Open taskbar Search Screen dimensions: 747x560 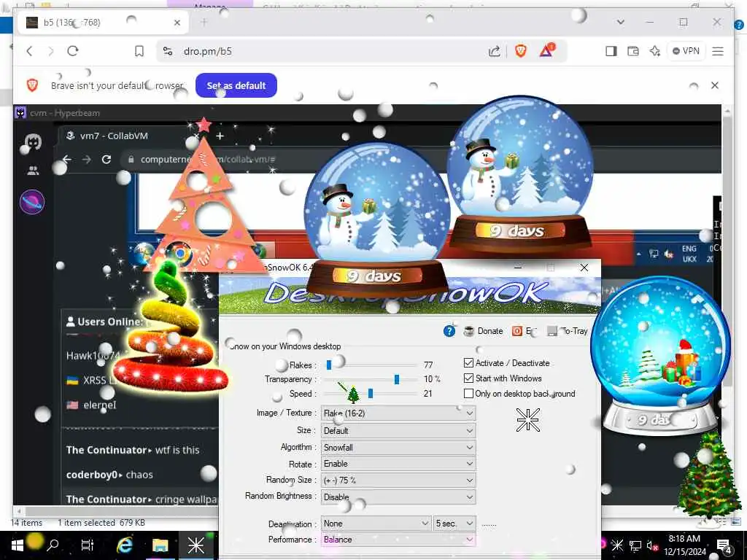pos(53,545)
